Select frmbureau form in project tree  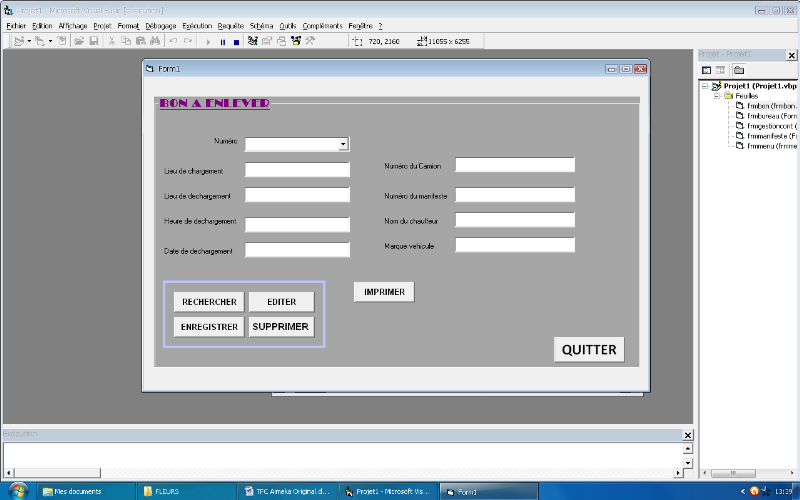point(770,116)
